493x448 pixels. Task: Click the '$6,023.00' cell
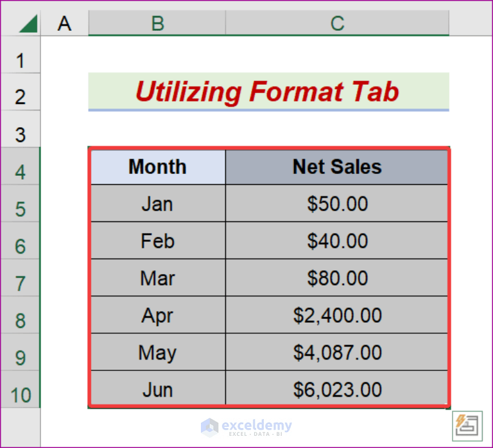point(337,389)
